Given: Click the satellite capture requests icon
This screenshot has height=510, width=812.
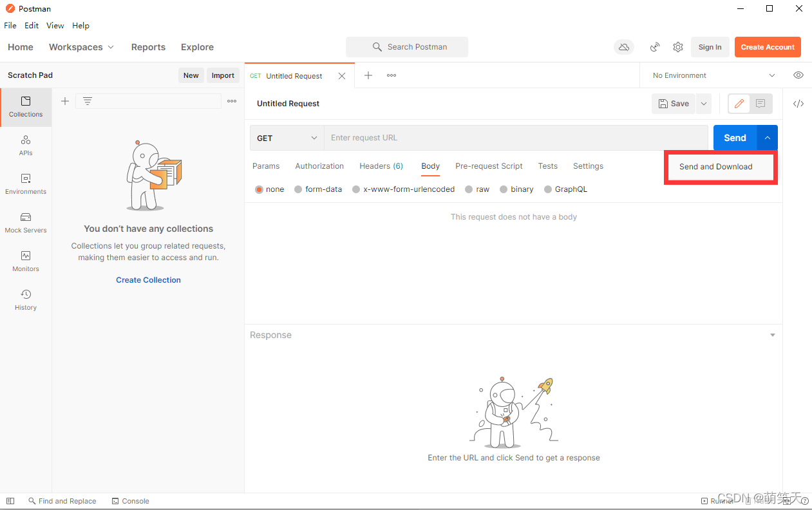Looking at the screenshot, I should pyautogui.click(x=655, y=47).
